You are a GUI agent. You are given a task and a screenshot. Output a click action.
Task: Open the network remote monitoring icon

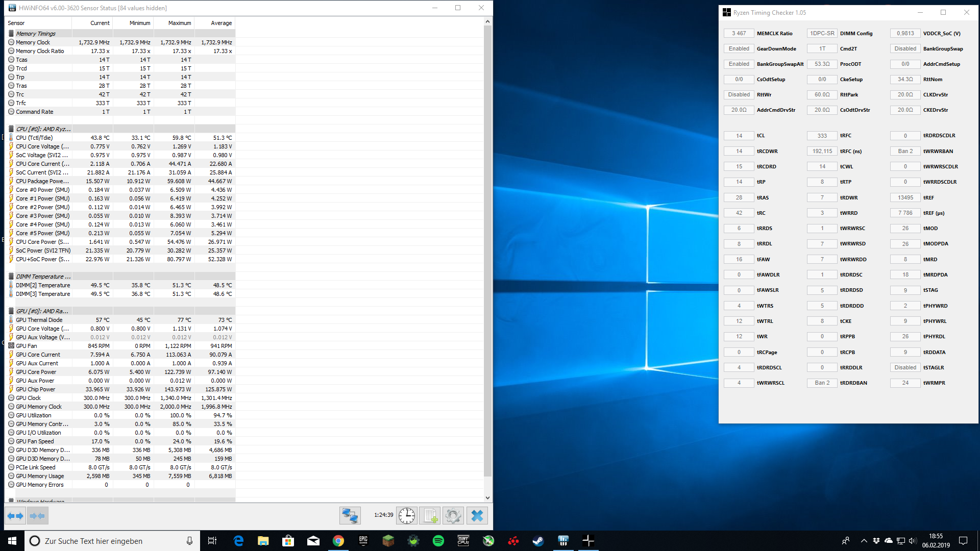click(x=350, y=516)
